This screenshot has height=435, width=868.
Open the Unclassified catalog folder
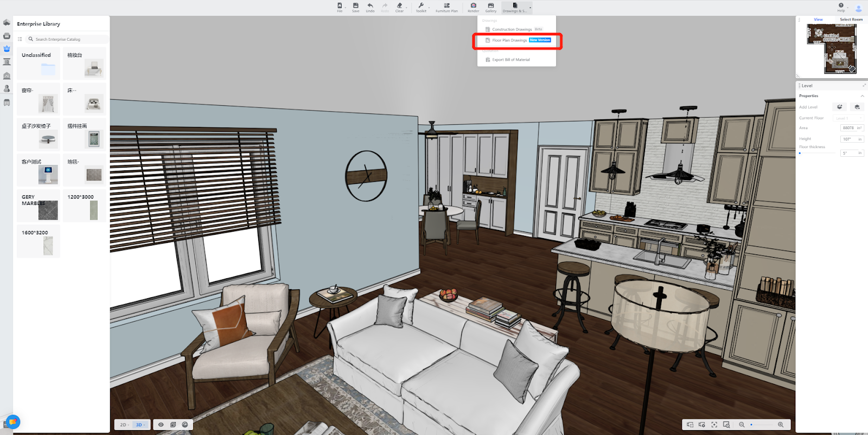coord(39,63)
